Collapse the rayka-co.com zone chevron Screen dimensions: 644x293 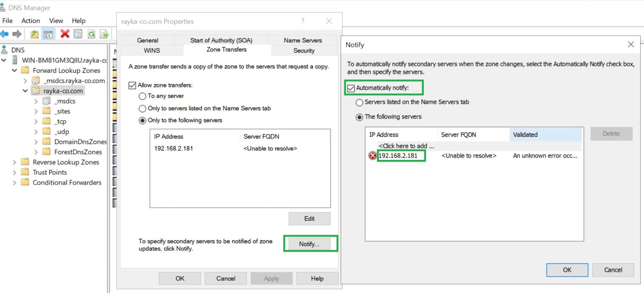[x=25, y=91]
